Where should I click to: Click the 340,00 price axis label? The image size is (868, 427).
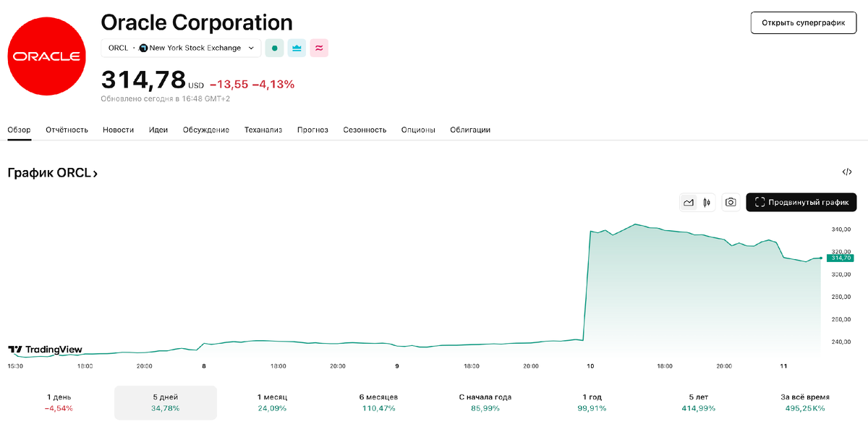(x=841, y=230)
